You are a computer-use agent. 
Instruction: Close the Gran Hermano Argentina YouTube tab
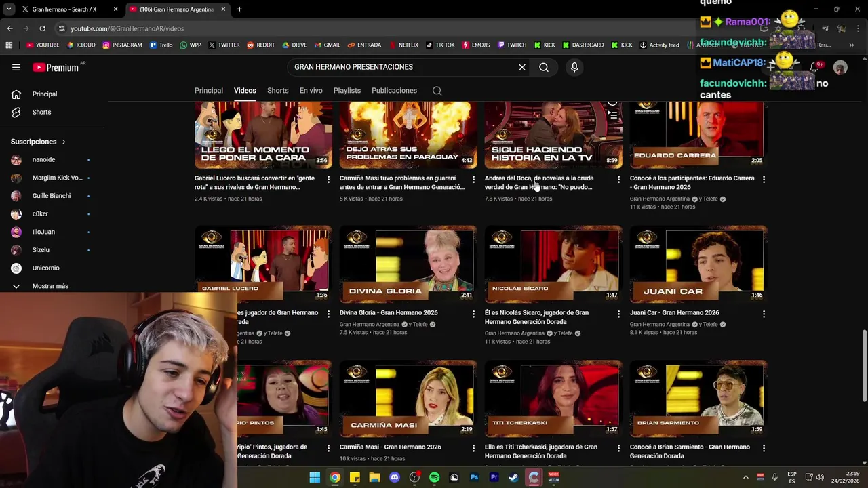click(223, 9)
